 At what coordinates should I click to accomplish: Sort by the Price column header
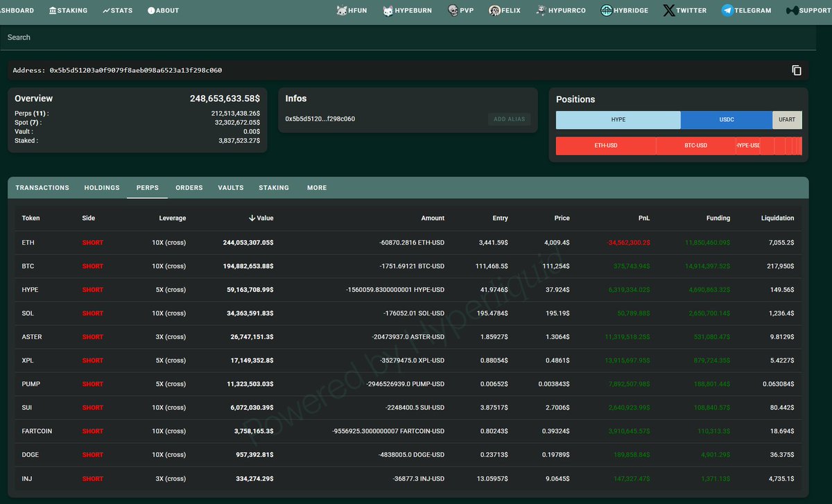[x=562, y=218]
